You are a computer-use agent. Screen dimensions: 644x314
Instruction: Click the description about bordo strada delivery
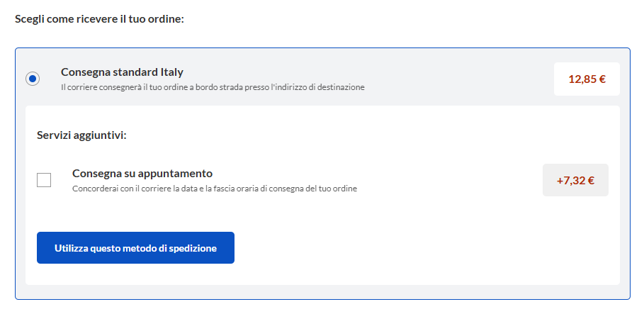[x=213, y=87]
